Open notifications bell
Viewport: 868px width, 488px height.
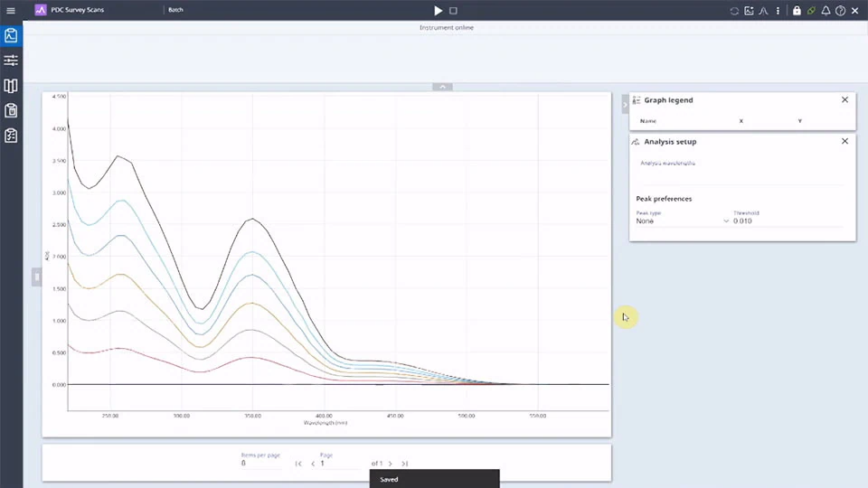pos(826,11)
